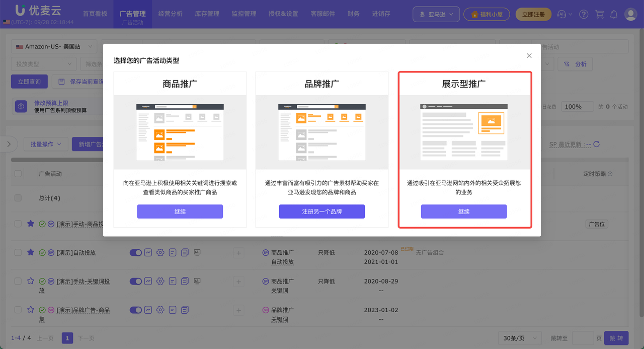Image resolution: width=644 pixels, height=349 pixels.
Task: Open the 亚马逊 platform dropdown
Action: (436, 15)
